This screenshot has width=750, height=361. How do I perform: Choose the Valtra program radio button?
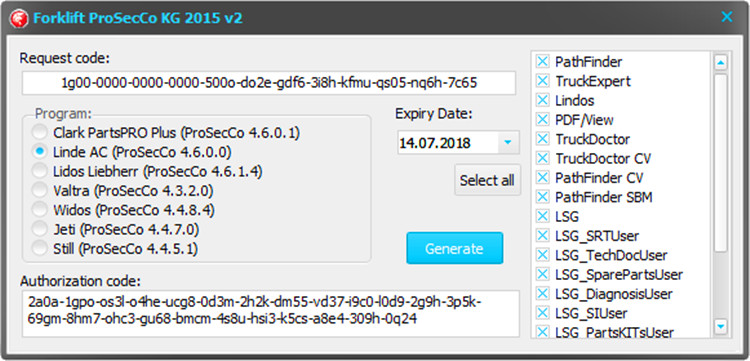(x=40, y=190)
